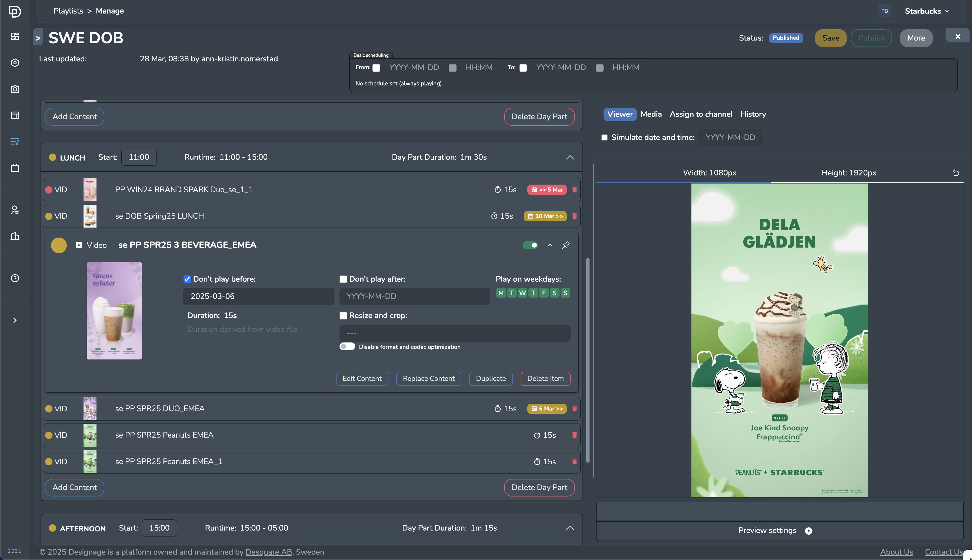
Task: Delete se PP SPR25 Peanuts EMEA_1 via trash icon
Action: 574,462
